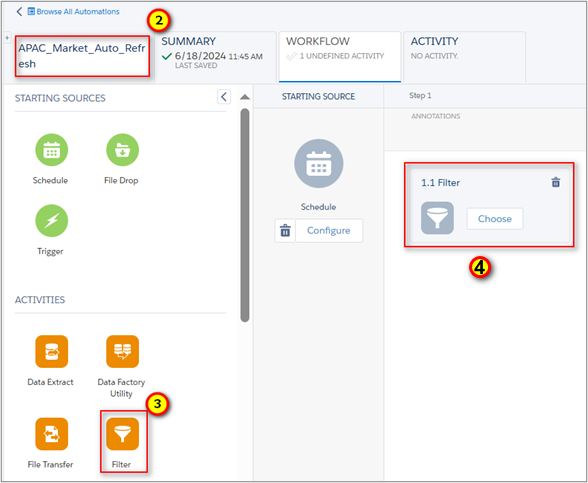
Task: Click the Choose button in Filter activity
Action: (495, 219)
